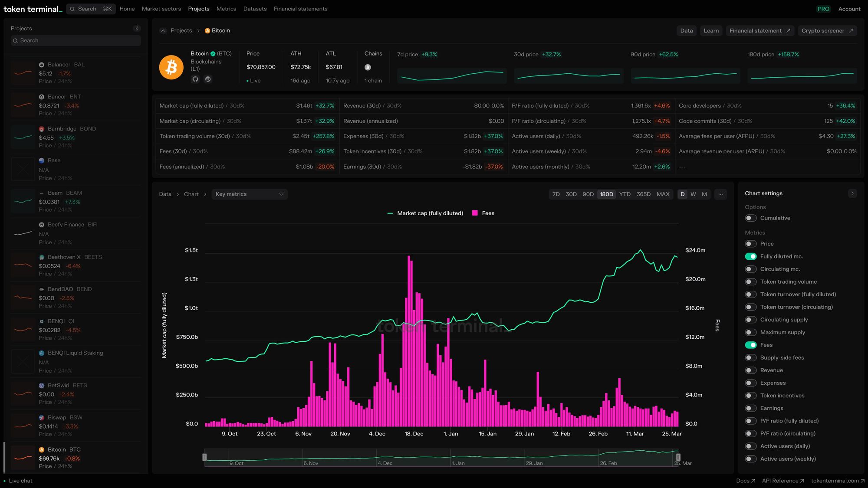
Task: Open Bitcoin's GitHub icon link
Action: [x=195, y=79]
